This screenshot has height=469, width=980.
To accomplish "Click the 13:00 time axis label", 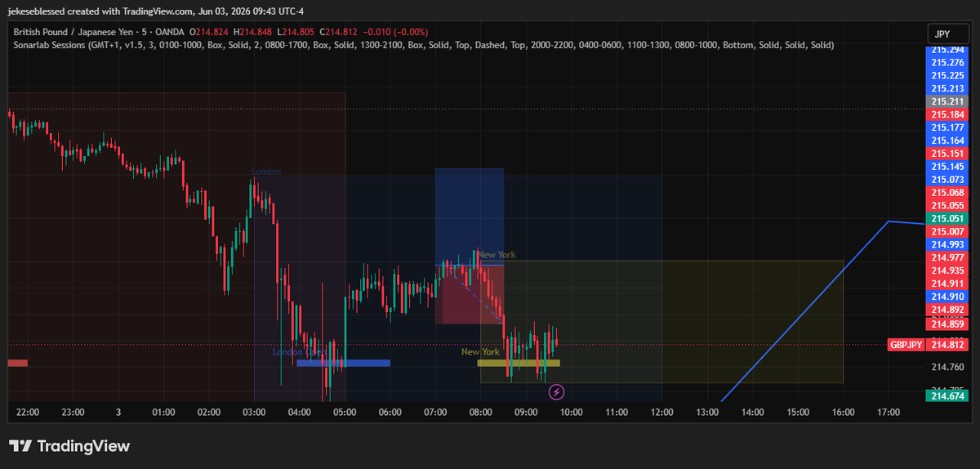I will (707, 413).
